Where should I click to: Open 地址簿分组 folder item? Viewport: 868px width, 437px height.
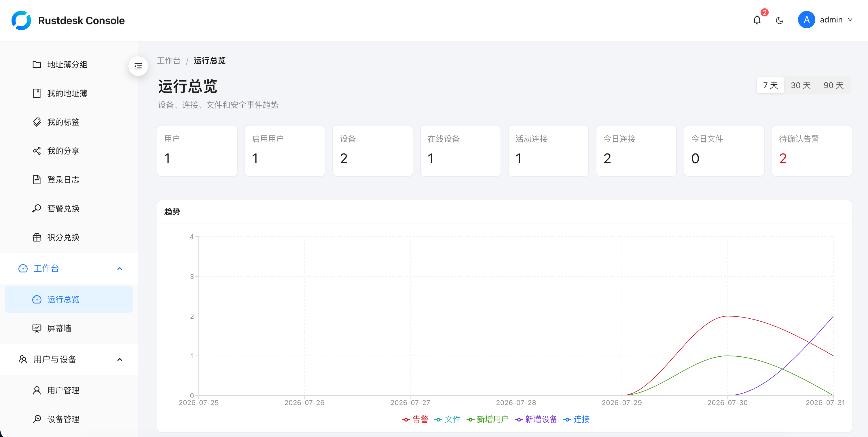tap(69, 64)
